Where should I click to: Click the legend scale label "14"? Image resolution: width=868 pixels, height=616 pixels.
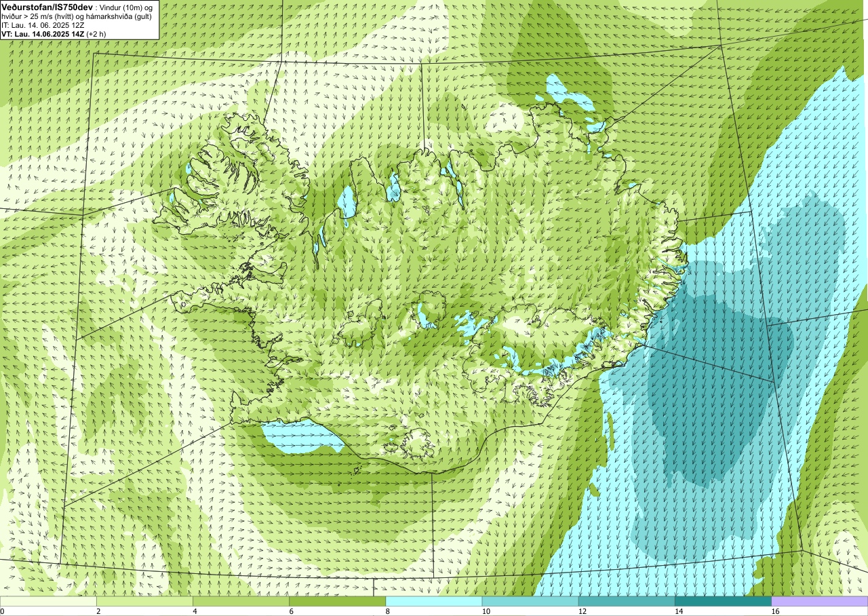coord(678,611)
